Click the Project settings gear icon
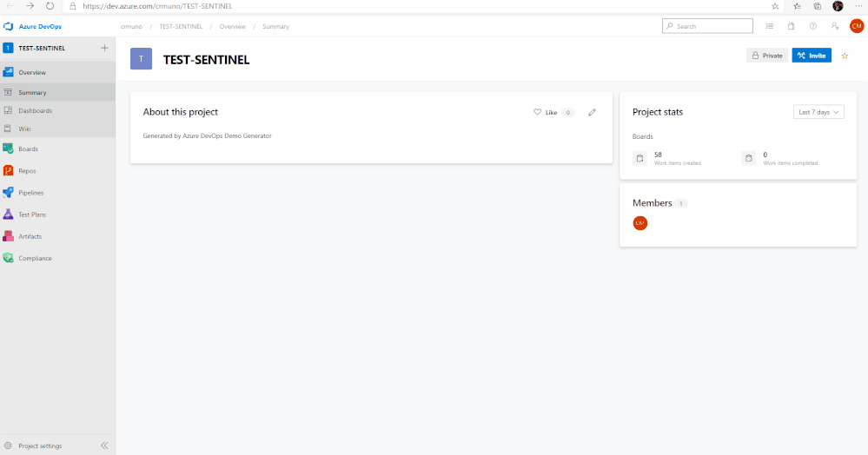This screenshot has width=868, height=455. tap(8, 446)
